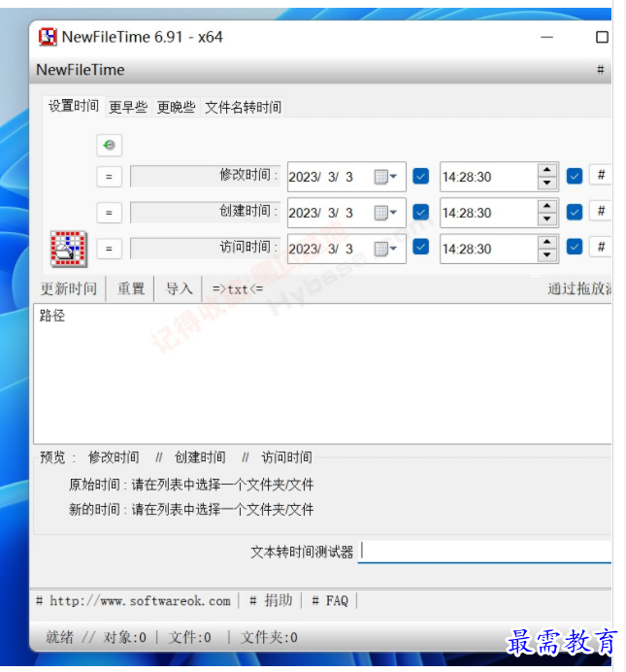The width and height of the screenshot is (626, 672).
Task: Toggle the time checkbox for 访问时间
Action: pos(575,247)
